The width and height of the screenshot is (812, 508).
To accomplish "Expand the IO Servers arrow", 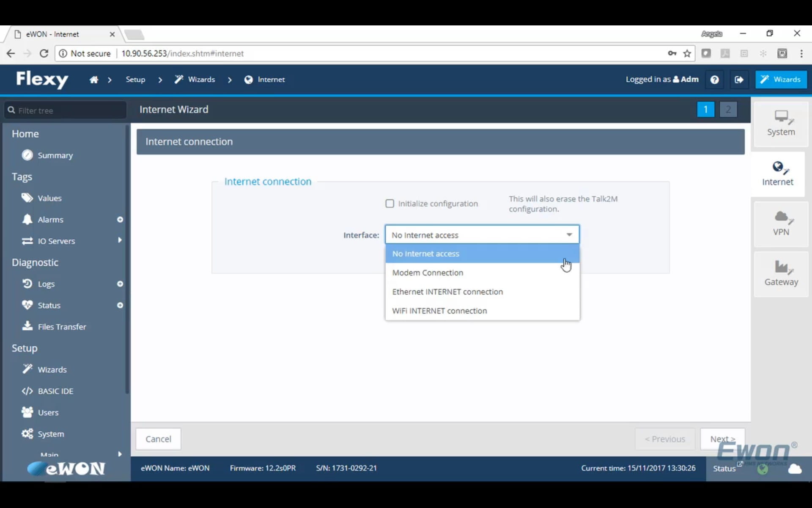I will tap(120, 240).
